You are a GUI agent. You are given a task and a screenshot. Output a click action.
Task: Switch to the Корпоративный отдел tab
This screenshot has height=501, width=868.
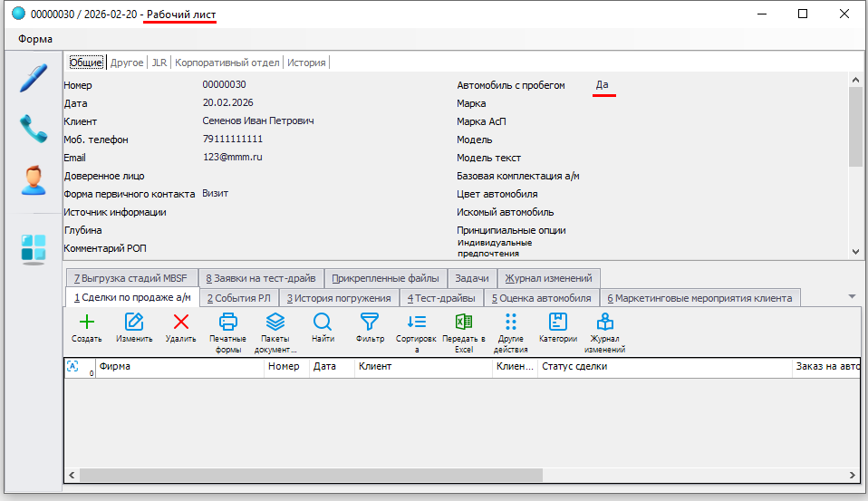(x=227, y=63)
